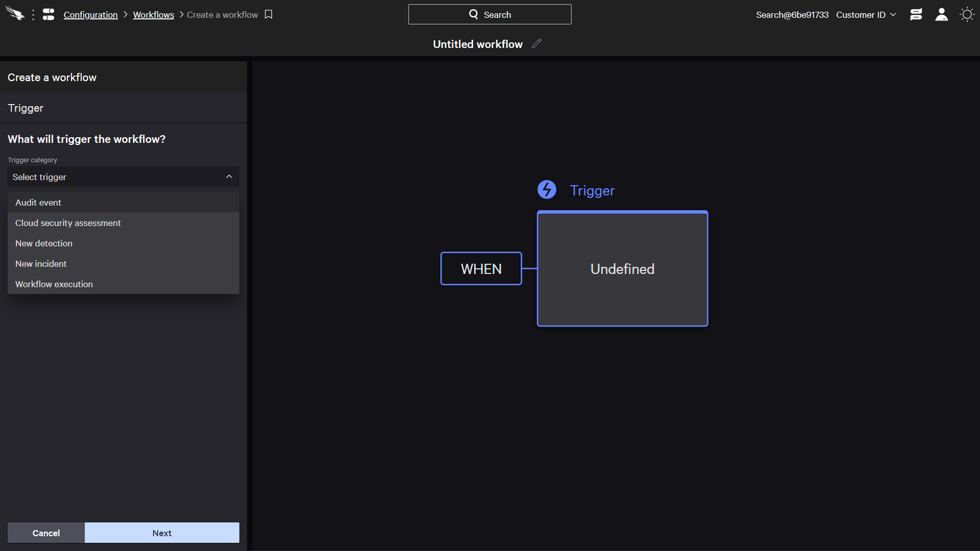
Task: Click the user profile icon in header
Action: tap(941, 15)
